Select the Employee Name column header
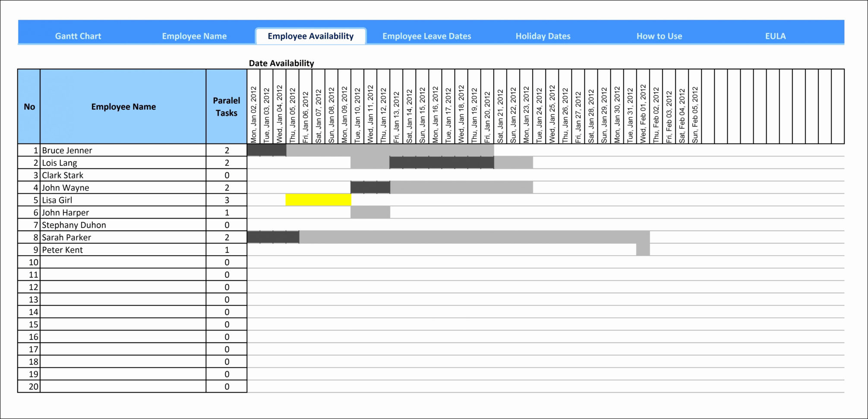The height and width of the screenshot is (419, 868). tap(123, 107)
